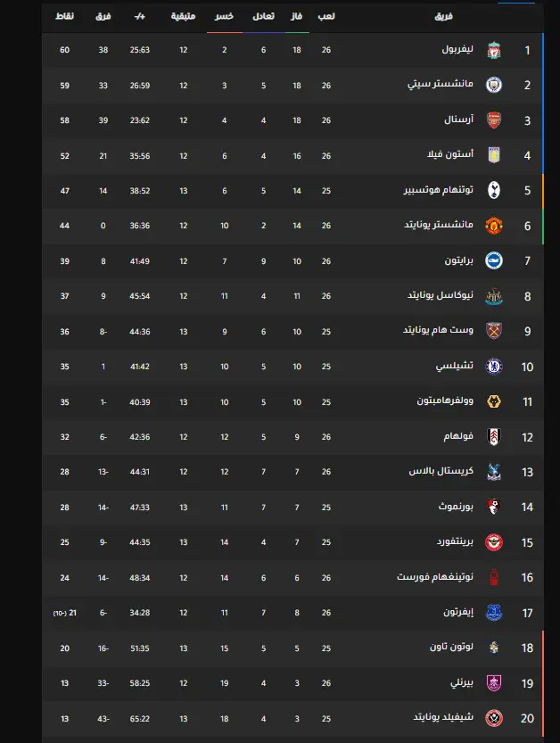Click the Liverpool club crest icon
This screenshot has width=560, height=743.
[494, 50]
